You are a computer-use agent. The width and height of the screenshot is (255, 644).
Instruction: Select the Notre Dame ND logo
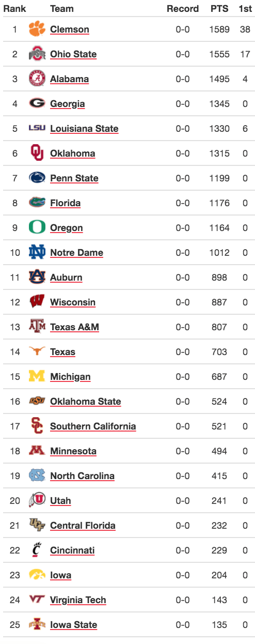pos(37,253)
